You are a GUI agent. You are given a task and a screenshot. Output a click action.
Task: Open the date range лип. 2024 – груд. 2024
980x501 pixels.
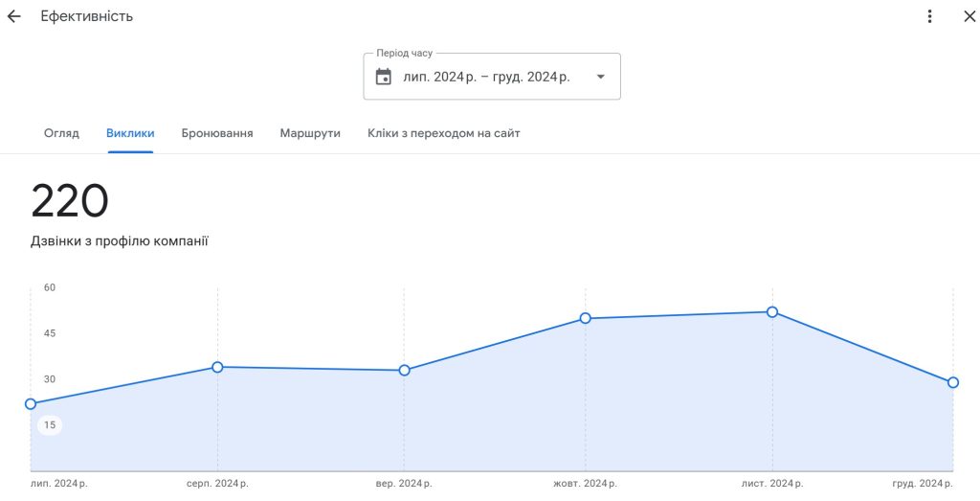point(486,77)
